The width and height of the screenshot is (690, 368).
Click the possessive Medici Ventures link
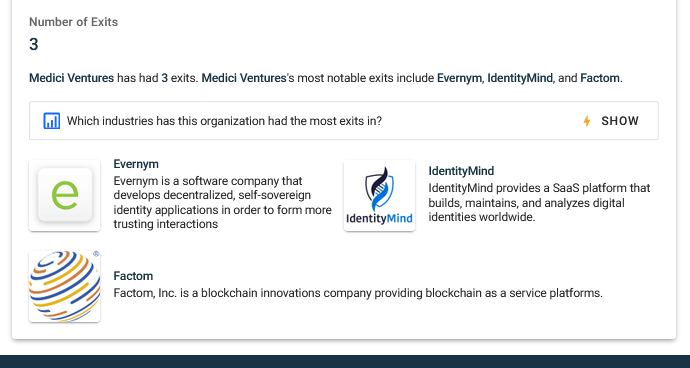point(244,78)
